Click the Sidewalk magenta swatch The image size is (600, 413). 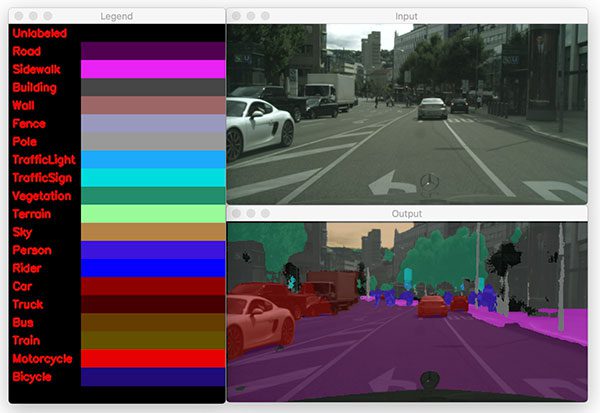(x=153, y=69)
